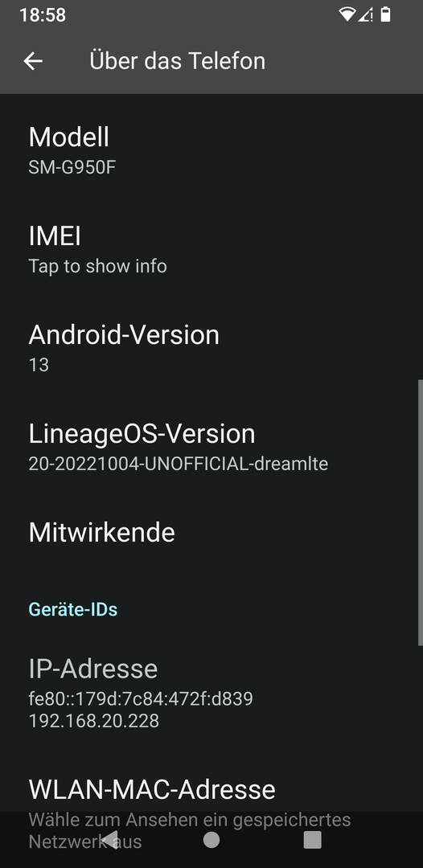
Task: Tap the mobile signal status icon
Action: 365,14
